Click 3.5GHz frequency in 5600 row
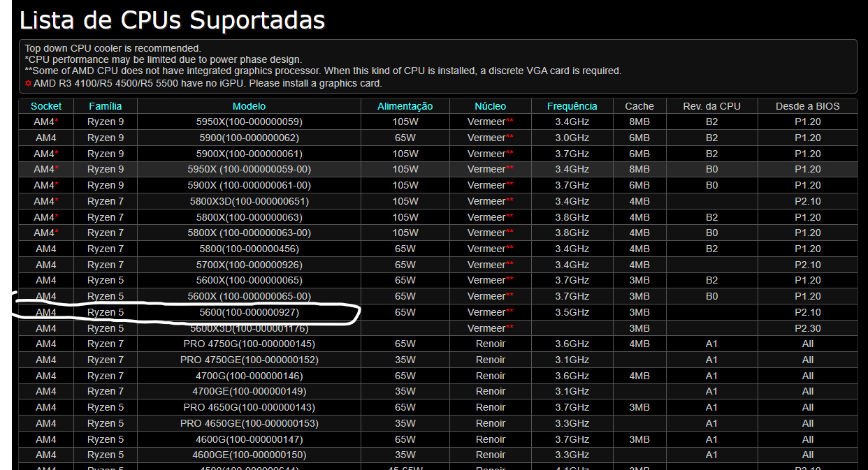This screenshot has height=470, width=868. 572,312
